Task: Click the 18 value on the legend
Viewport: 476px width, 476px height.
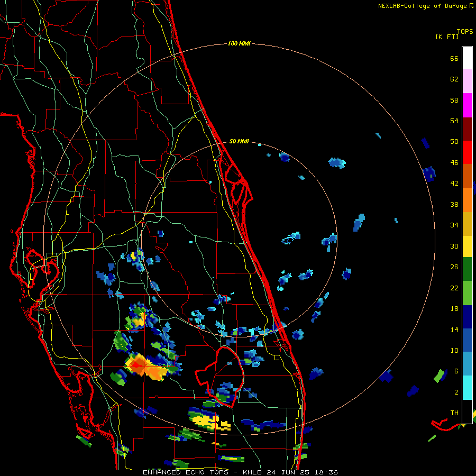Action: [x=454, y=309]
